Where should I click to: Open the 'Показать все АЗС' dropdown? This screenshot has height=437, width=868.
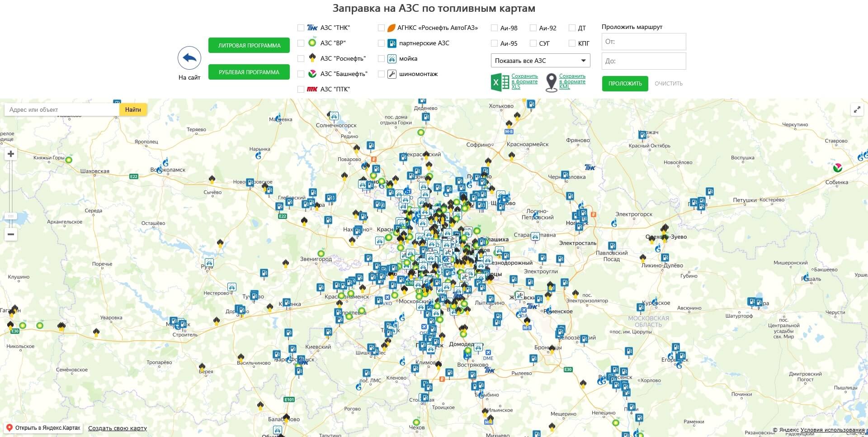coord(541,61)
